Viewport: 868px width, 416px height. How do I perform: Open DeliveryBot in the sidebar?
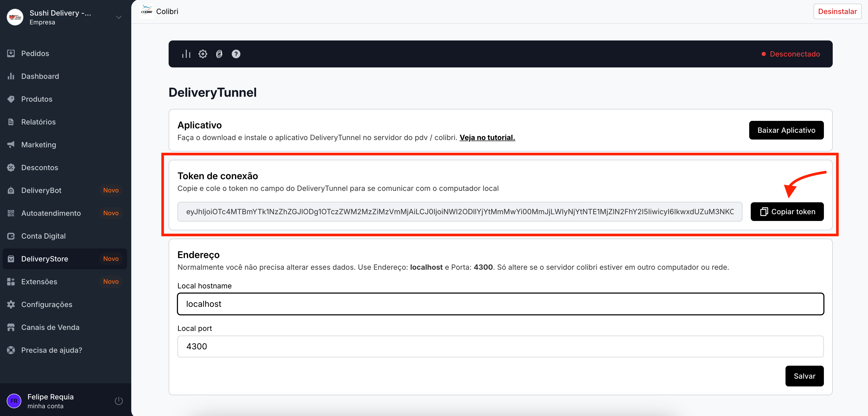click(x=41, y=190)
